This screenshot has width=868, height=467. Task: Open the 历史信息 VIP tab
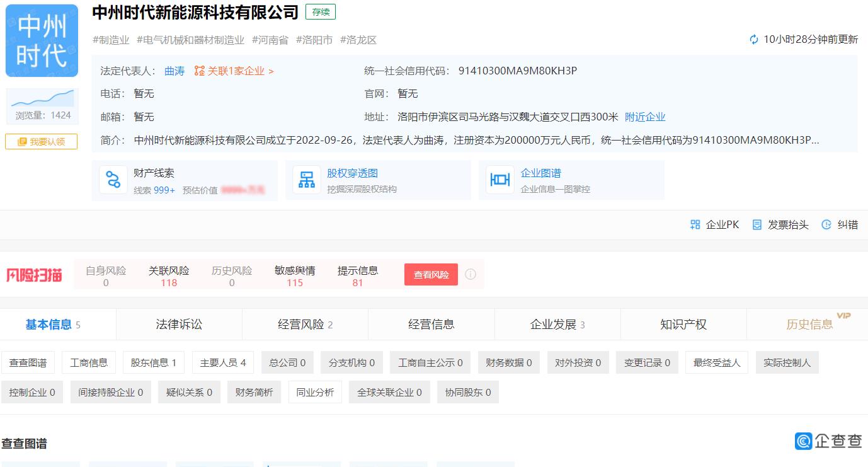coord(808,323)
